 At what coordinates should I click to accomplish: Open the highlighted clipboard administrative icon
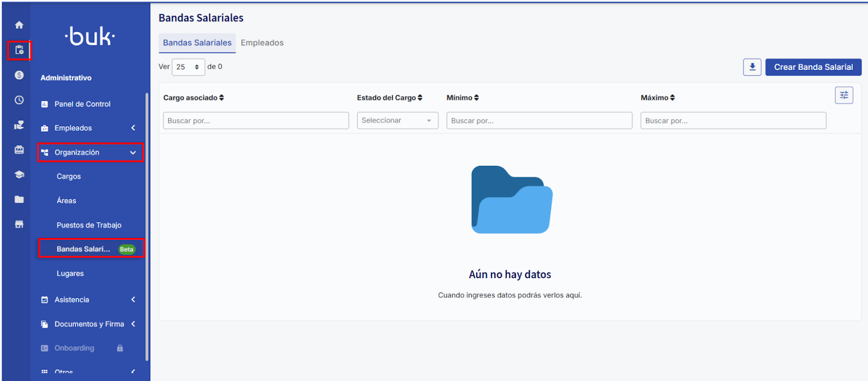point(19,50)
